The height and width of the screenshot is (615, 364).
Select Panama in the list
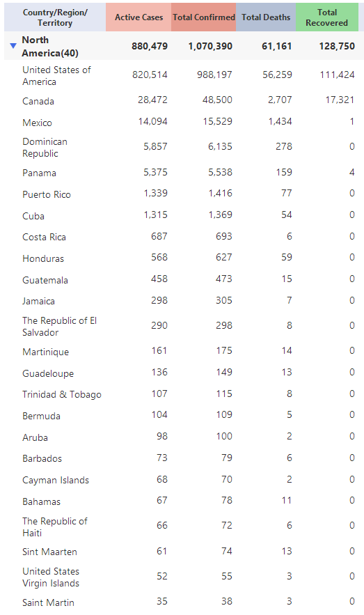point(39,173)
